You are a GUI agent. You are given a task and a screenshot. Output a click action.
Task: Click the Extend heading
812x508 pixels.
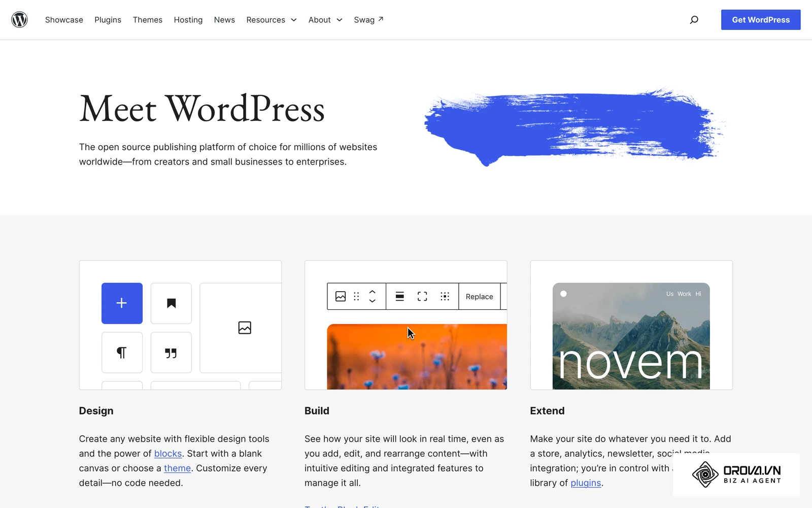[x=547, y=411]
